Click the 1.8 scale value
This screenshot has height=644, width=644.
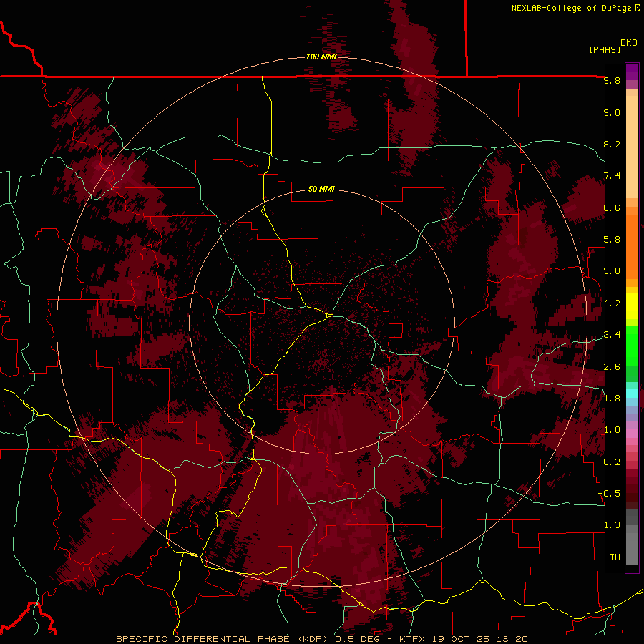pos(612,399)
